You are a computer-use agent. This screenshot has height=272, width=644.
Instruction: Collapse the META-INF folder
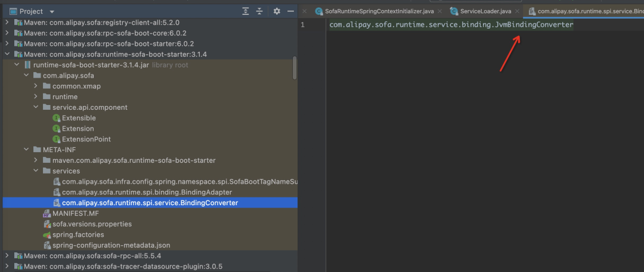[26, 150]
